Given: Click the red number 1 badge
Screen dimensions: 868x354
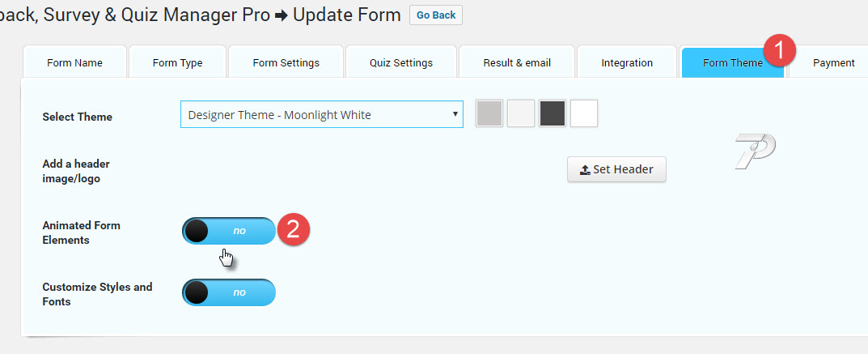Looking at the screenshot, I should click(x=780, y=50).
